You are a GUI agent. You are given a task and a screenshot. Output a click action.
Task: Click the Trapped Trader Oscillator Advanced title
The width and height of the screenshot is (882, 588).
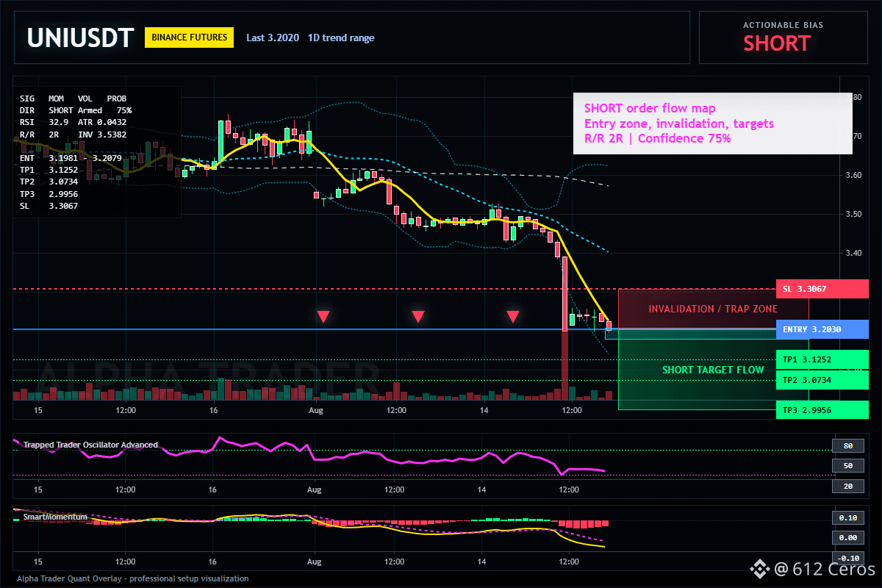click(x=90, y=445)
